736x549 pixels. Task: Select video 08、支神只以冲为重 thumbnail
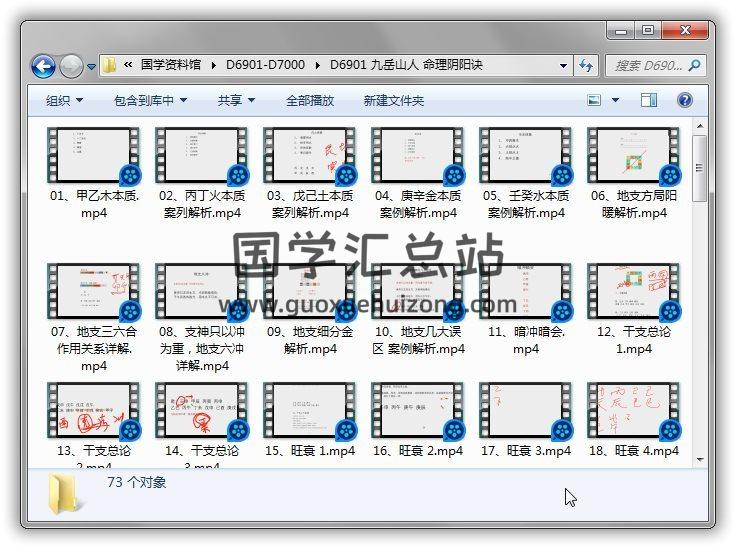coord(201,291)
